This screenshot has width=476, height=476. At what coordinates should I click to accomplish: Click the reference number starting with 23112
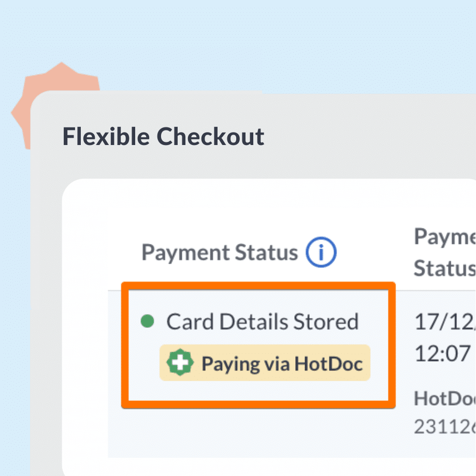[444, 427]
